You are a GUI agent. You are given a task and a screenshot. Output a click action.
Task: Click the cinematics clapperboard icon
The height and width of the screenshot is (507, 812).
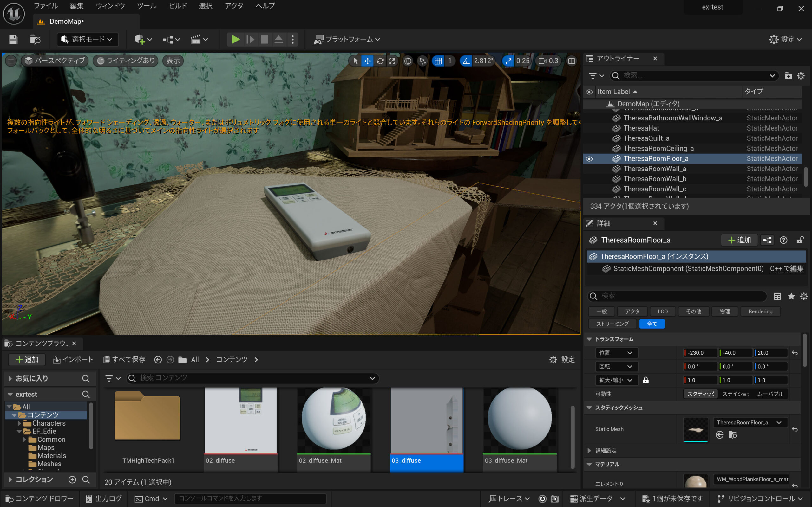pyautogui.click(x=196, y=40)
